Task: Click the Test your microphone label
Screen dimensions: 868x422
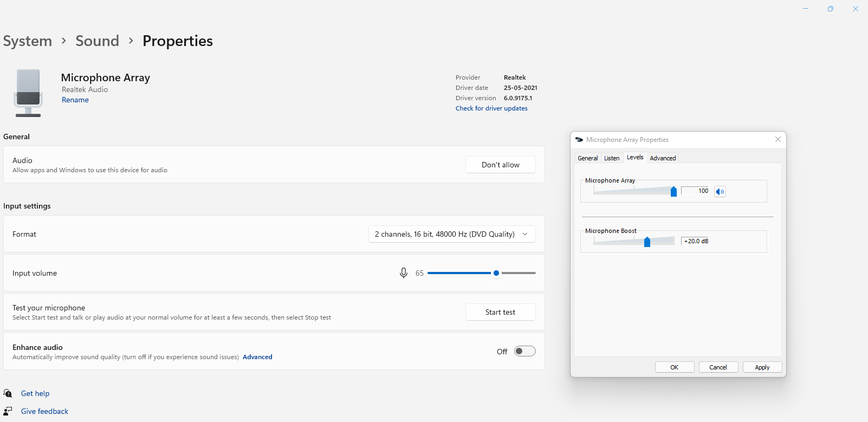Action: 49,308
